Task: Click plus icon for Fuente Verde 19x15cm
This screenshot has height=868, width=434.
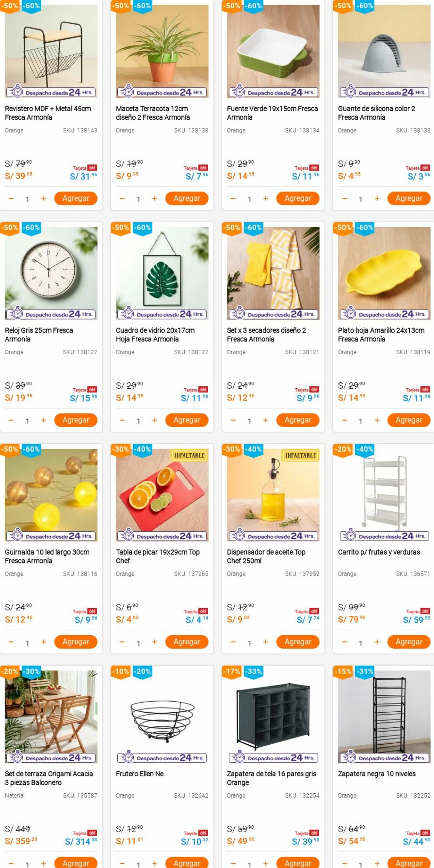Action: (x=266, y=199)
